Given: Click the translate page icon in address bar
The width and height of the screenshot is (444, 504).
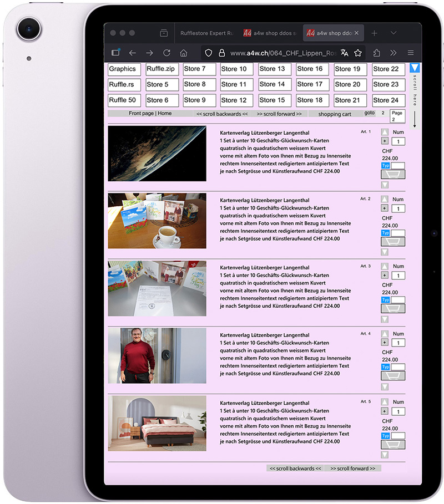Looking at the screenshot, I should point(345,53).
